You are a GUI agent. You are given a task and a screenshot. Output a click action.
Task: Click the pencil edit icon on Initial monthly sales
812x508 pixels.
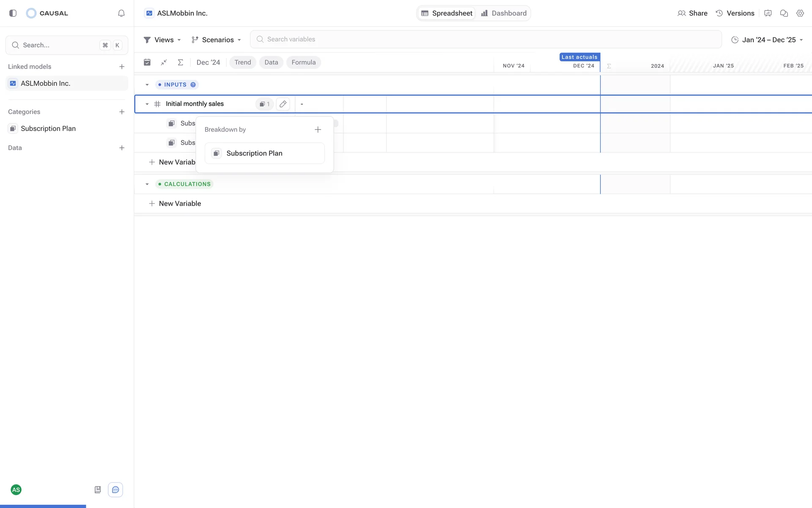pos(283,104)
